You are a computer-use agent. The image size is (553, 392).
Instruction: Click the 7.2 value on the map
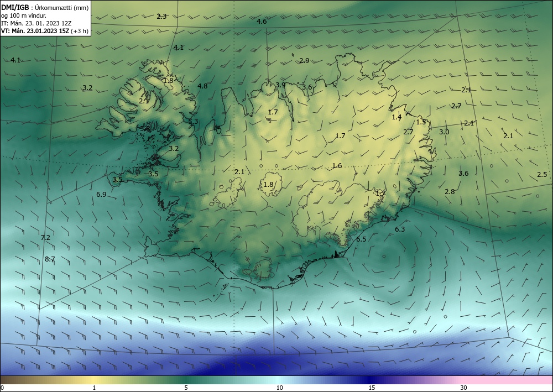45,238
